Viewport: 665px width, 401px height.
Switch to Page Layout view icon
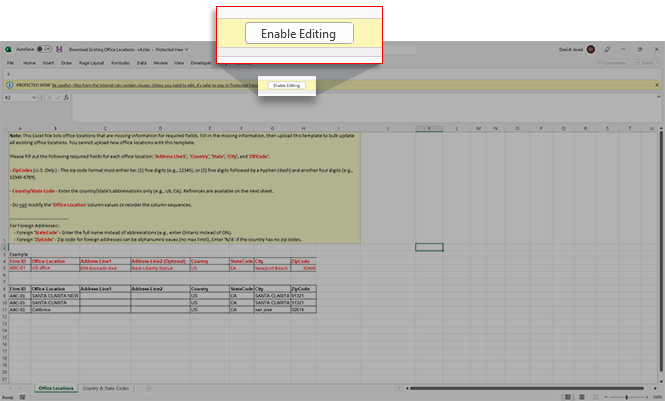point(582,397)
